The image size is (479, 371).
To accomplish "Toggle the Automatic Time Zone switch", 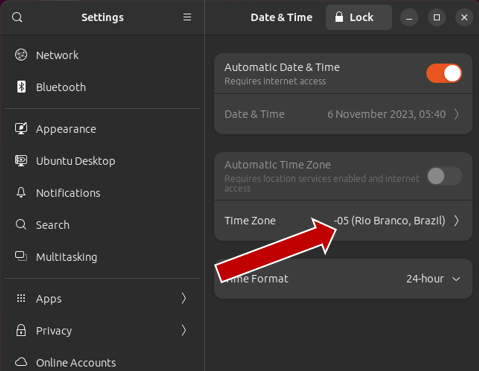I will [x=444, y=176].
